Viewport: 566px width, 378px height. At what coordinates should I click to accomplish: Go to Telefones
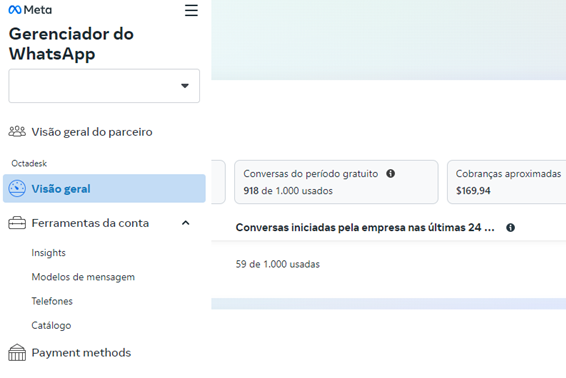pyautogui.click(x=52, y=301)
